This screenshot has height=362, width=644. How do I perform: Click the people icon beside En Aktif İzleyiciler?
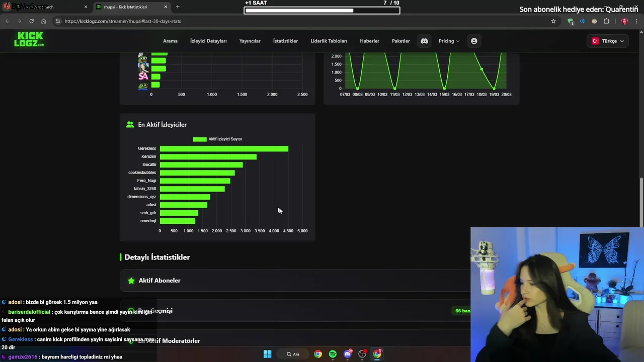(x=130, y=125)
